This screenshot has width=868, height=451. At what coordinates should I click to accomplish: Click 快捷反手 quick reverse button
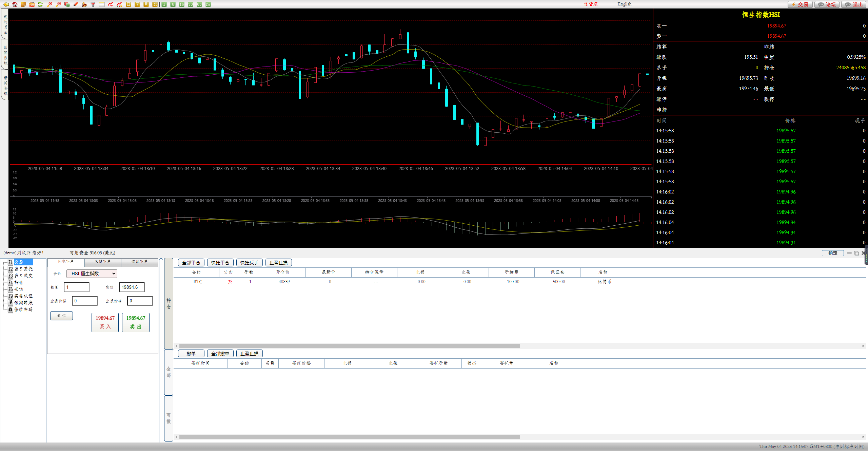click(x=250, y=263)
